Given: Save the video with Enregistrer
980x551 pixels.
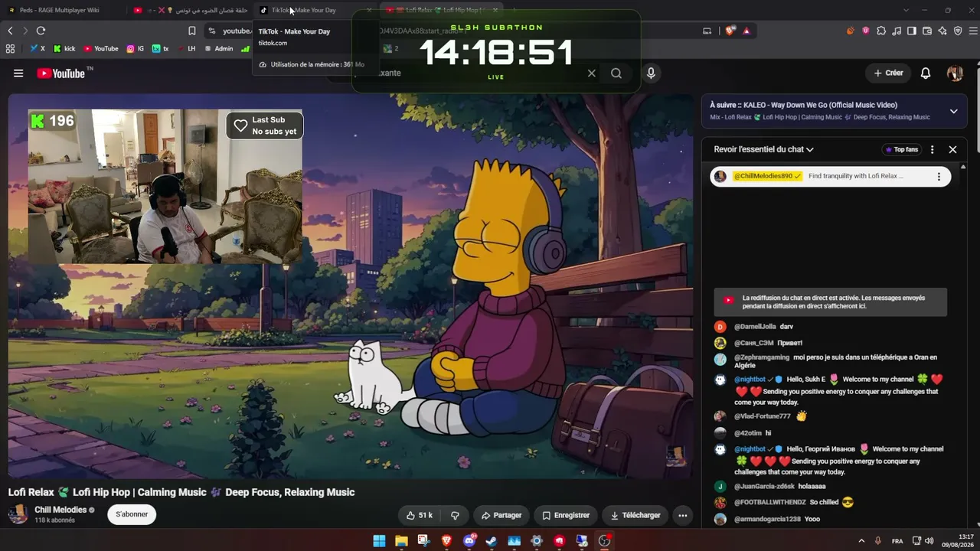Looking at the screenshot, I should coord(566,515).
